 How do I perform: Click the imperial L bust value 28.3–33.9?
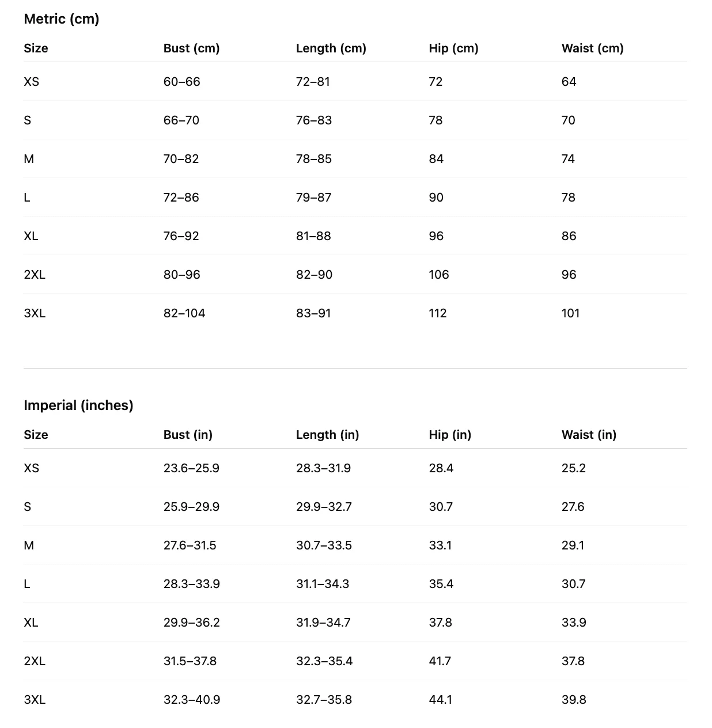point(192,584)
